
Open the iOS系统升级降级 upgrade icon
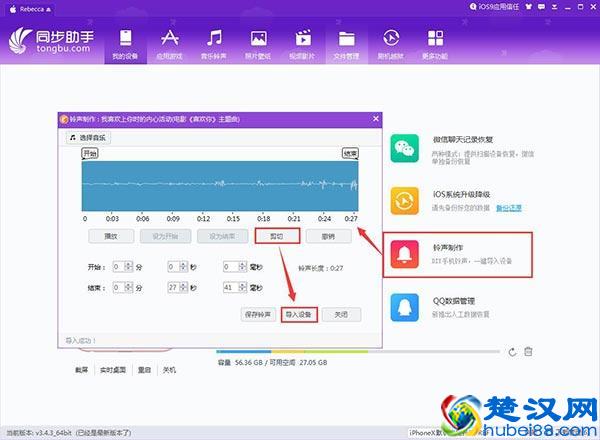404,201
